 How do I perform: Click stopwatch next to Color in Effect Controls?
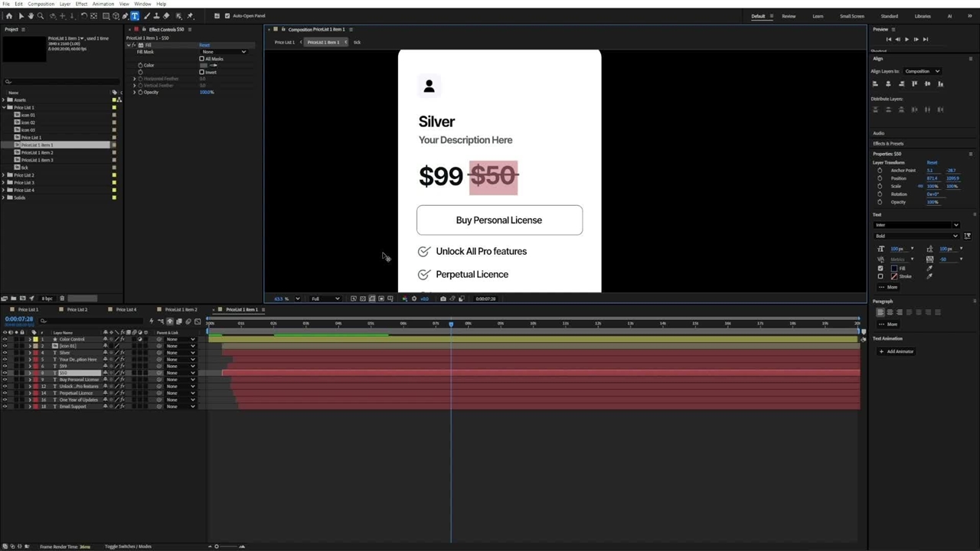tap(140, 65)
